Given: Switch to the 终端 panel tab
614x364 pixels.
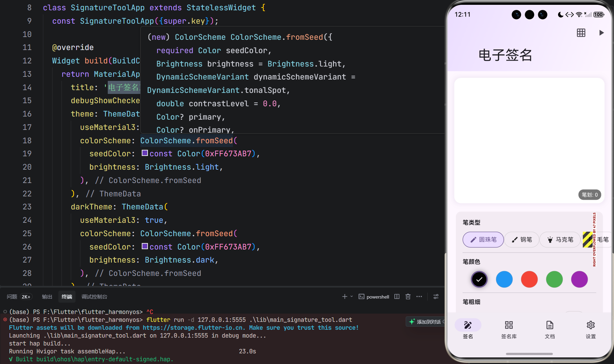Looking at the screenshot, I should (67, 297).
